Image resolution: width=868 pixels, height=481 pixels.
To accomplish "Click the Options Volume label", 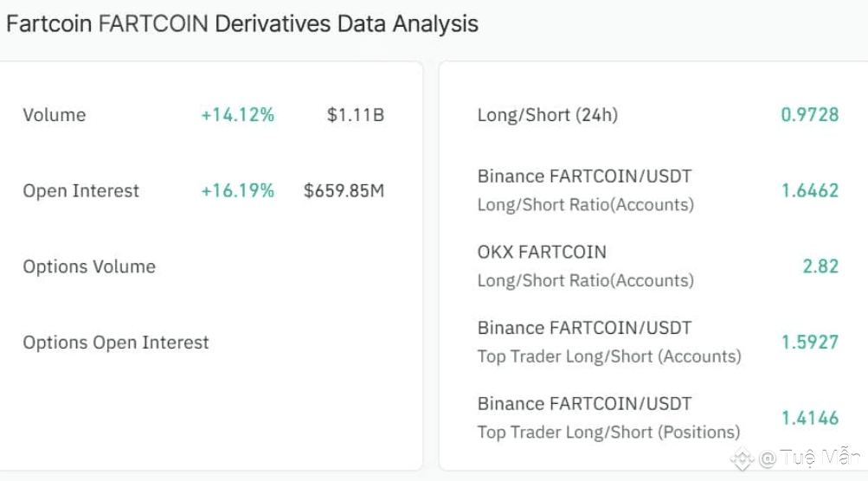I will (x=89, y=266).
